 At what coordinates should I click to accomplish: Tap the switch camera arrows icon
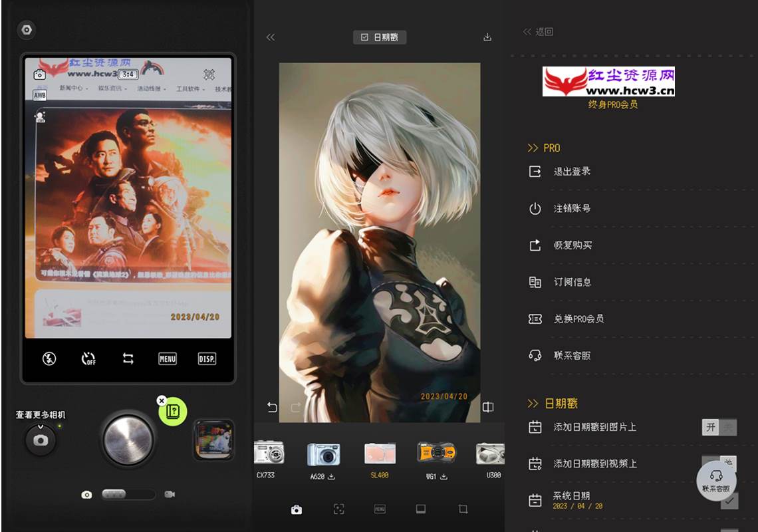pos(128,358)
